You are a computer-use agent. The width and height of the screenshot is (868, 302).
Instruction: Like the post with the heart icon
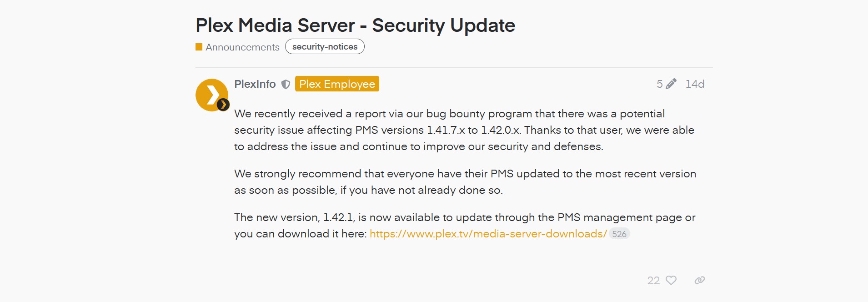point(671,280)
